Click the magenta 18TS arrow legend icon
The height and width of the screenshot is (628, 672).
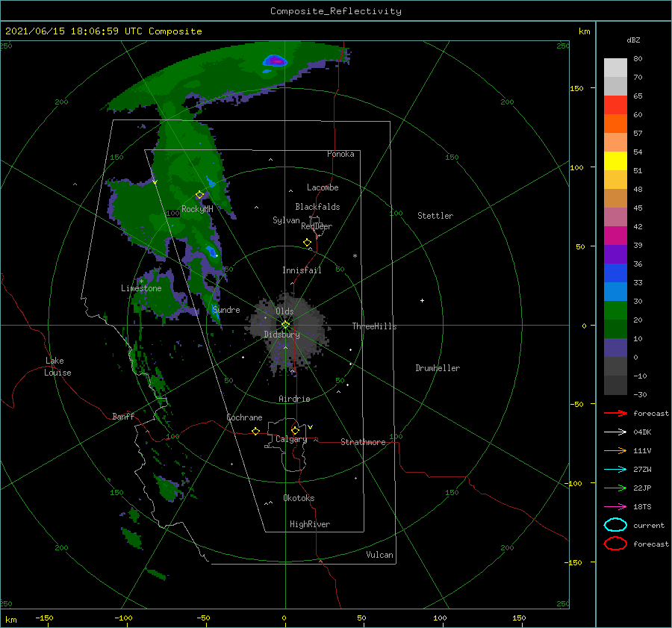[615, 507]
